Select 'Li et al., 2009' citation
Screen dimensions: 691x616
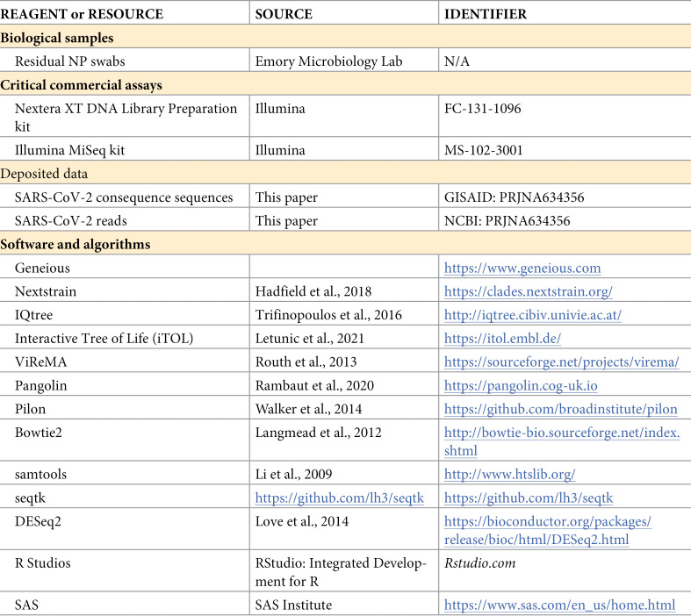(293, 474)
